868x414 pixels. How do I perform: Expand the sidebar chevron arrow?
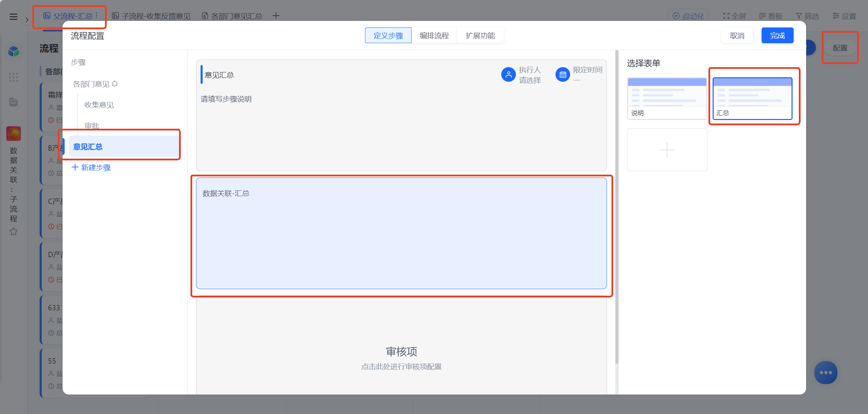point(27,20)
